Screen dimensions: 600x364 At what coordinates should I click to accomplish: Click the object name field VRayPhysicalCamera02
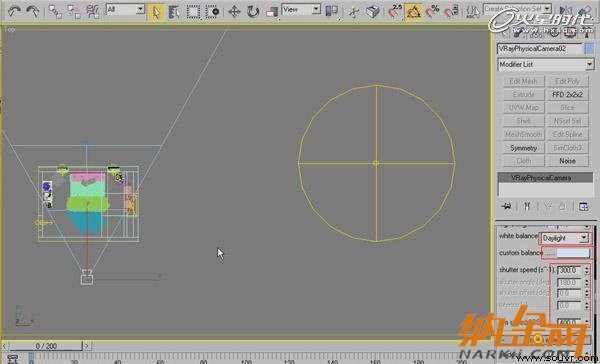point(540,49)
